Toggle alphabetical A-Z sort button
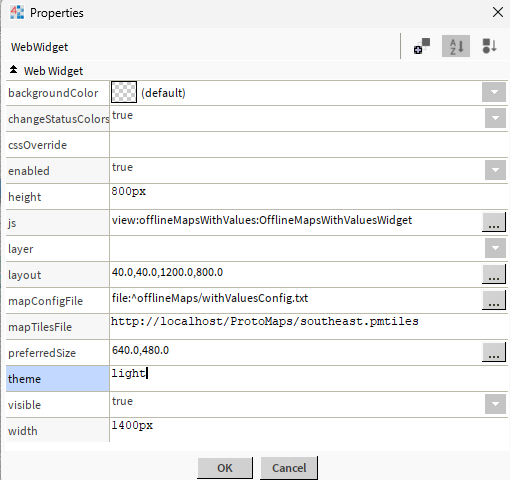The height and width of the screenshot is (480, 510). [456, 46]
